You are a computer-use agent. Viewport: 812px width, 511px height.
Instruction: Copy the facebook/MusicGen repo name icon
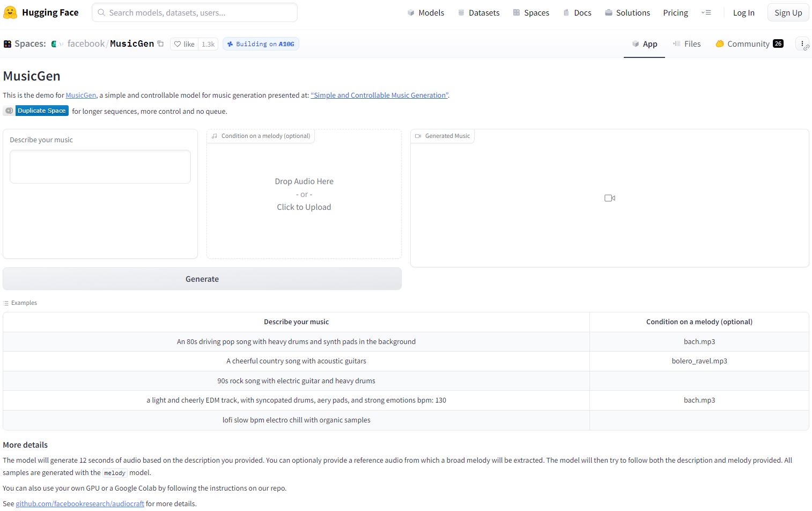[x=160, y=44]
